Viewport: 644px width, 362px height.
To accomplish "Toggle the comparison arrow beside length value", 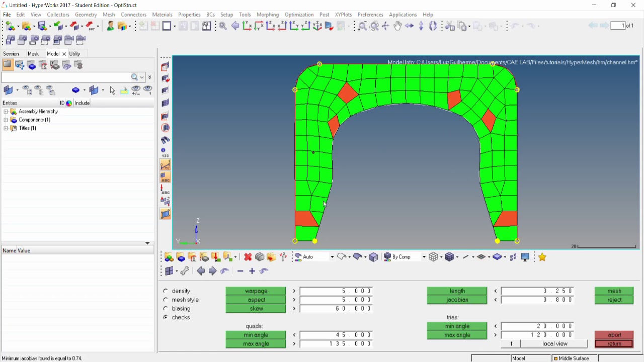I will click(x=496, y=291).
